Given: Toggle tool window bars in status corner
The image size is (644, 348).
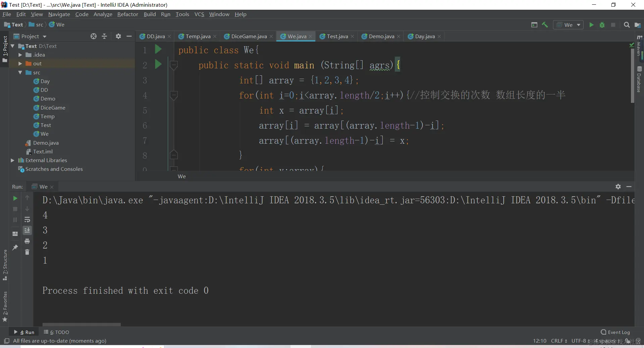Looking at the screenshot, I should tap(6, 341).
